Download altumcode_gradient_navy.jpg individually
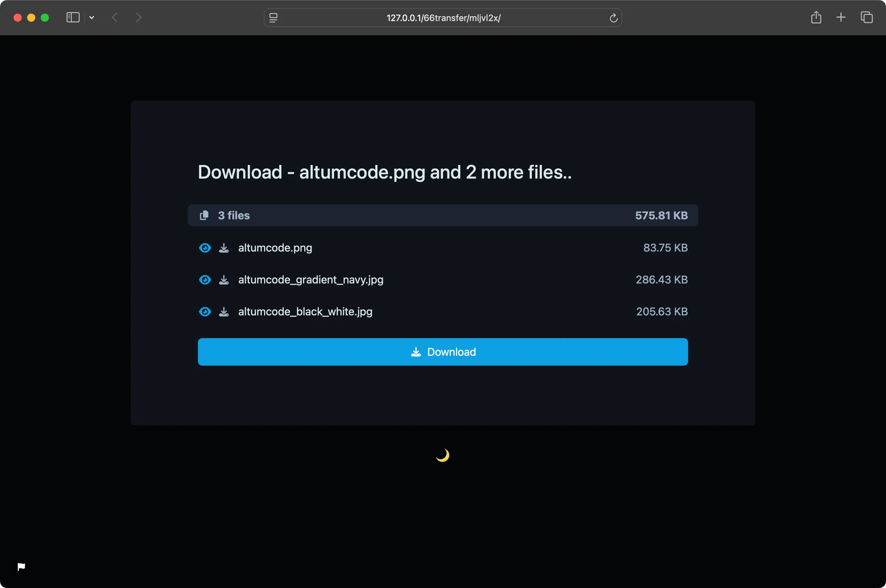This screenshot has height=588, width=886. (x=223, y=279)
